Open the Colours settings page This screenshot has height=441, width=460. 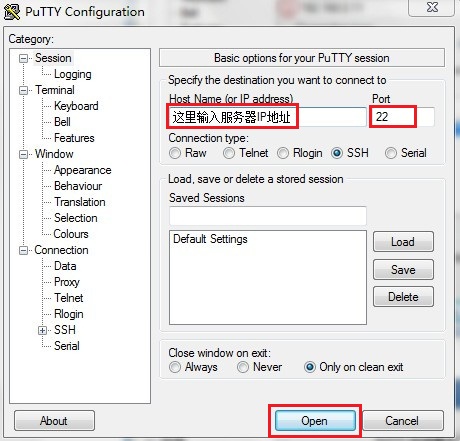click(x=71, y=234)
